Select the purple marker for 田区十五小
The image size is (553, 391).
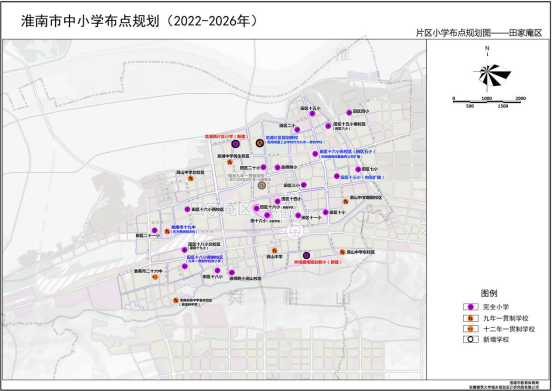pyautogui.click(x=312, y=114)
